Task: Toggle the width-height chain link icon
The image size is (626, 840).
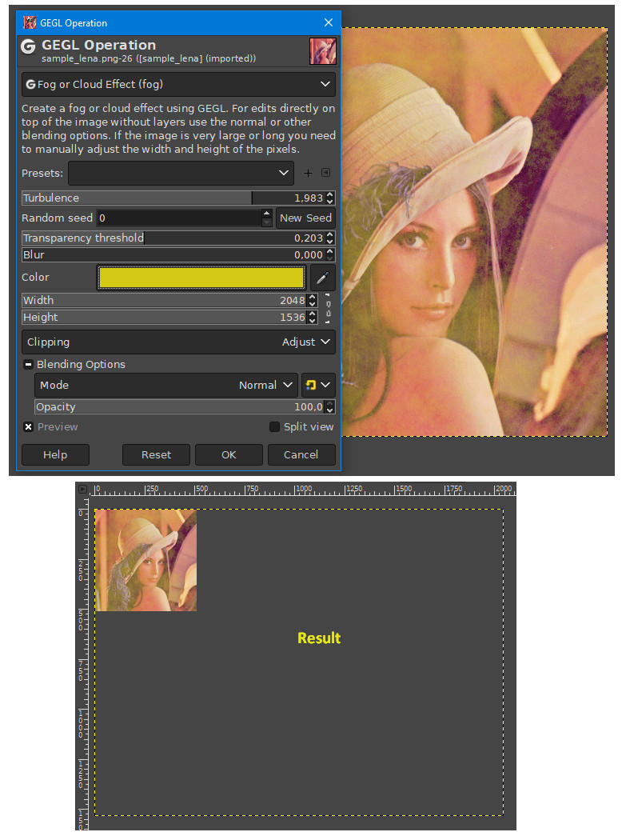Action: click(x=329, y=309)
